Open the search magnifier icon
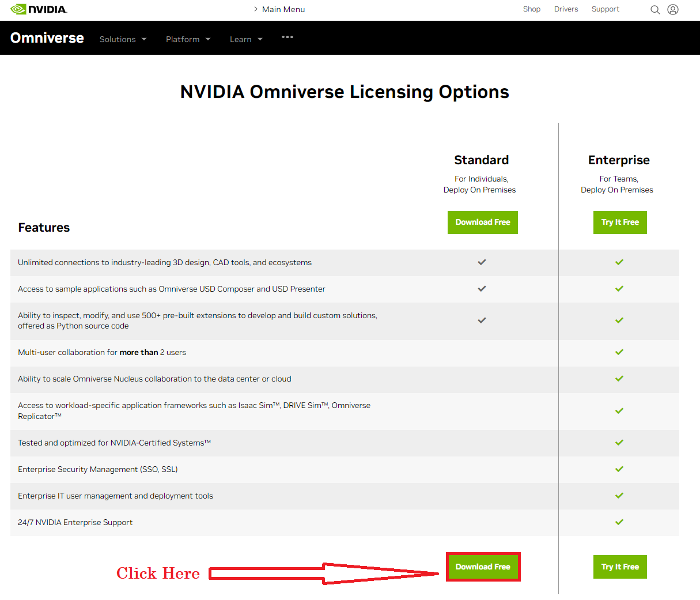The width and height of the screenshot is (700, 600). coord(655,10)
